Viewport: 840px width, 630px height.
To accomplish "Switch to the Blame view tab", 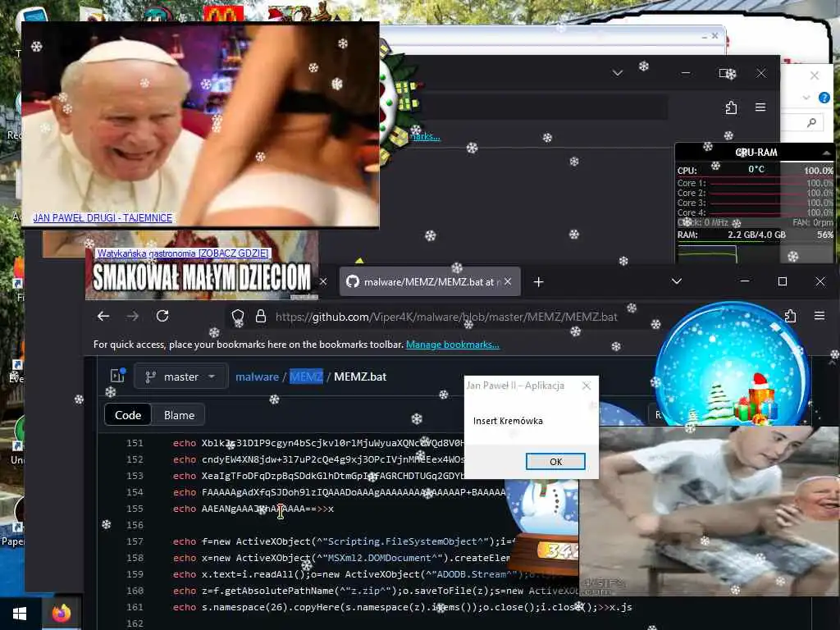I will (179, 415).
